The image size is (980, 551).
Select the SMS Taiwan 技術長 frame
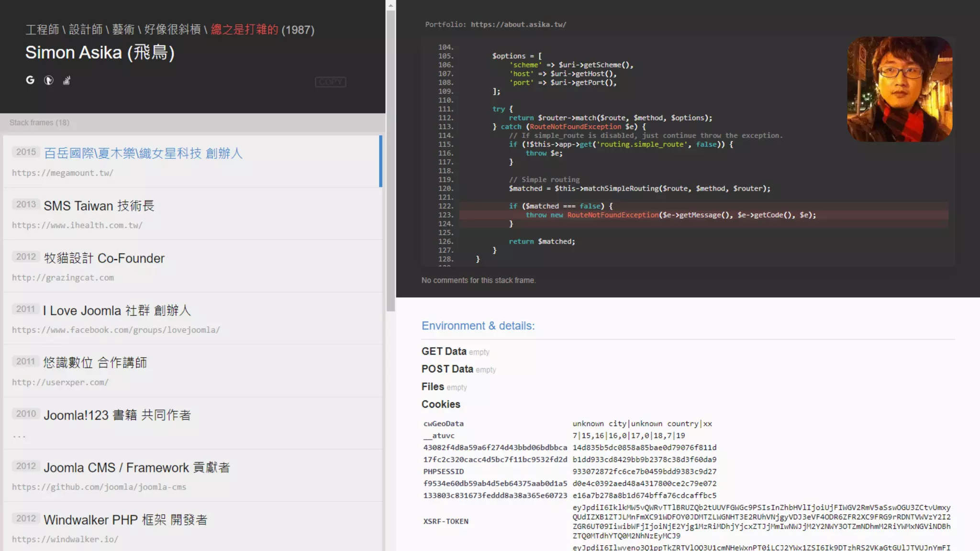[191, 214]
